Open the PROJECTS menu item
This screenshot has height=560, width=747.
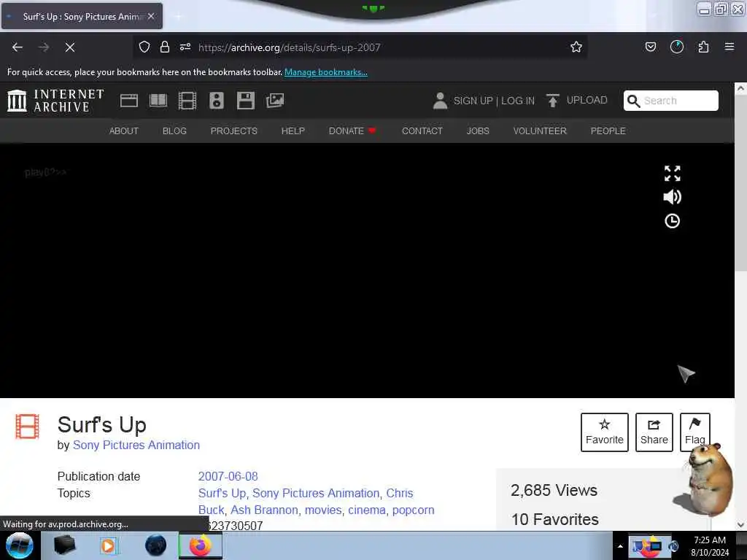click(x=234, y=131)
